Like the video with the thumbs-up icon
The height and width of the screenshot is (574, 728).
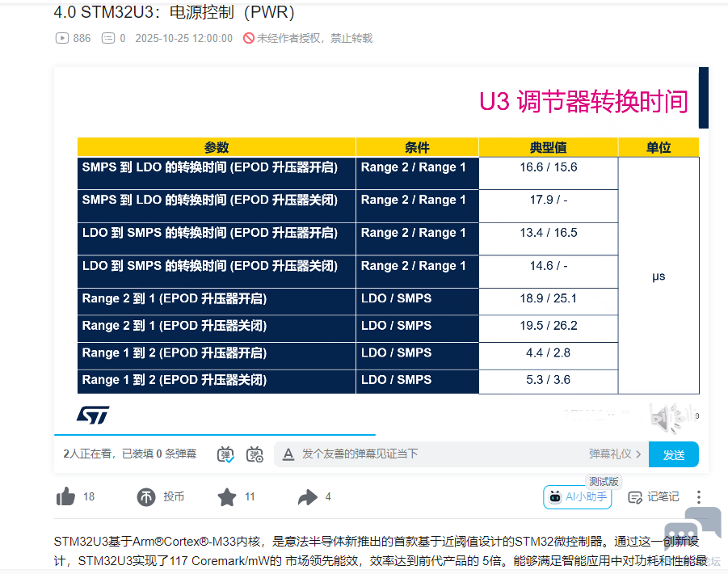(x=66, y=497)
